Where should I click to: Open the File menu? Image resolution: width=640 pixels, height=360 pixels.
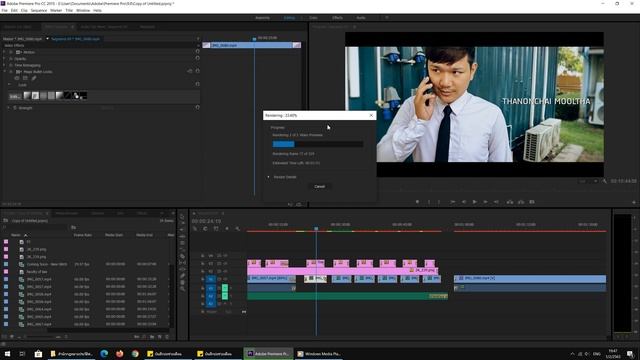coord(4,10)
